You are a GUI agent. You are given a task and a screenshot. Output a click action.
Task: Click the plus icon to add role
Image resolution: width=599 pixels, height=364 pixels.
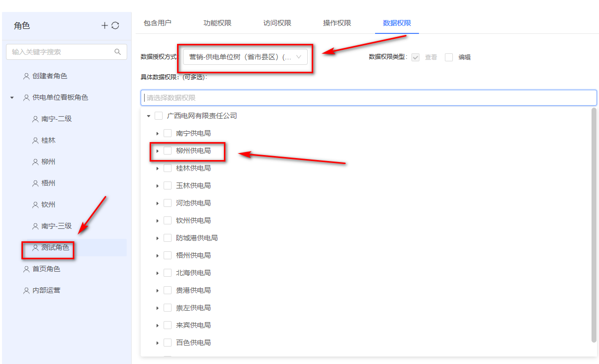(105, 25)
